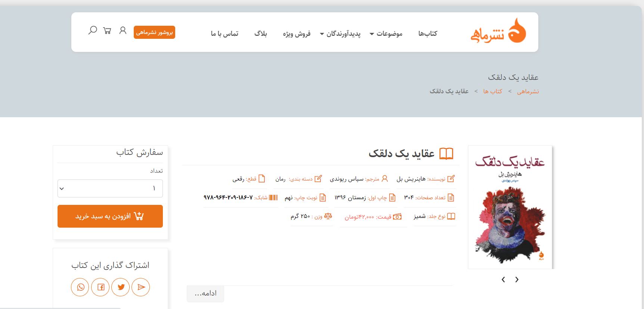
Task: Click the نشرماهی logo
Action: pos(498,32)
